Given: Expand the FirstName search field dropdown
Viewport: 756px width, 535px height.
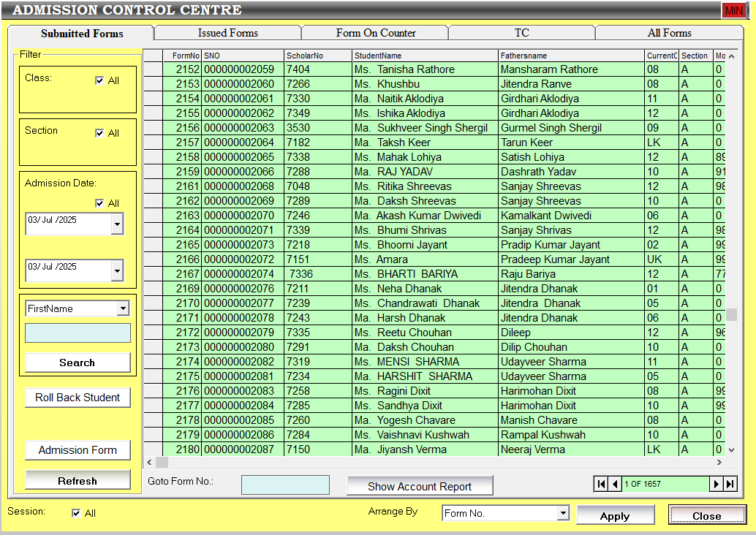Looking at the screenshot, I should pyautogui.click(x=123, y=308).
